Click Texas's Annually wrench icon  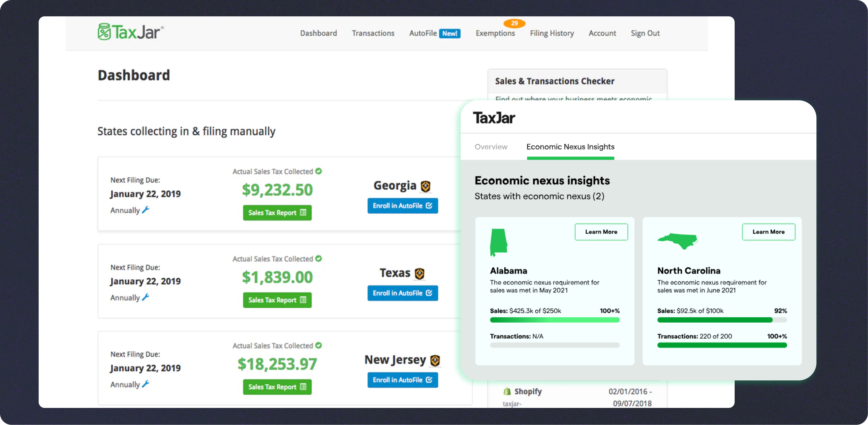(145, 297)
